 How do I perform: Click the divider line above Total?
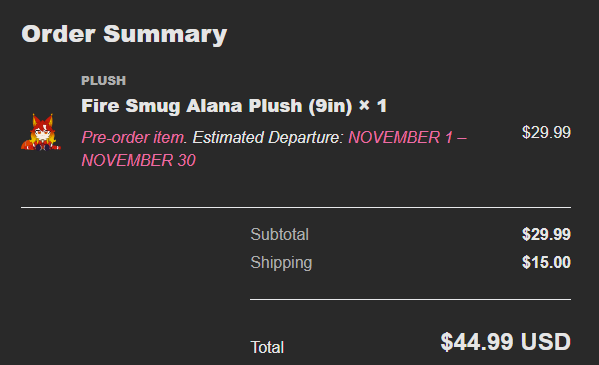point(411,299)
